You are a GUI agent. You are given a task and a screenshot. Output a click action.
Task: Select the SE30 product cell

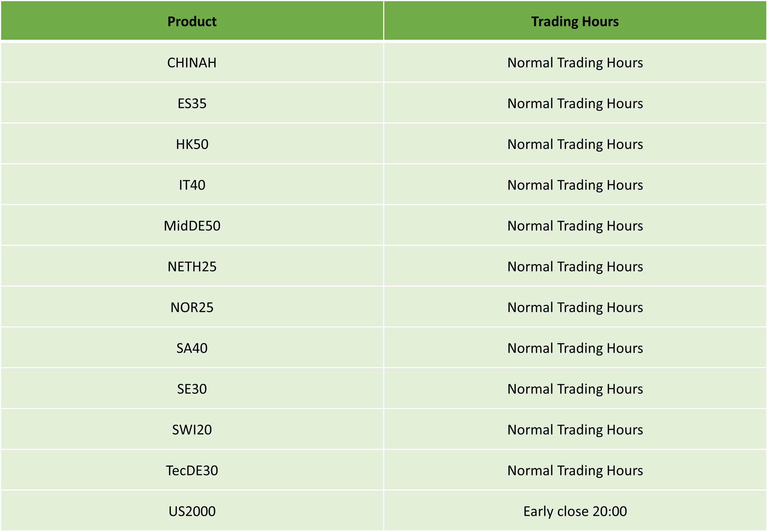192,389
